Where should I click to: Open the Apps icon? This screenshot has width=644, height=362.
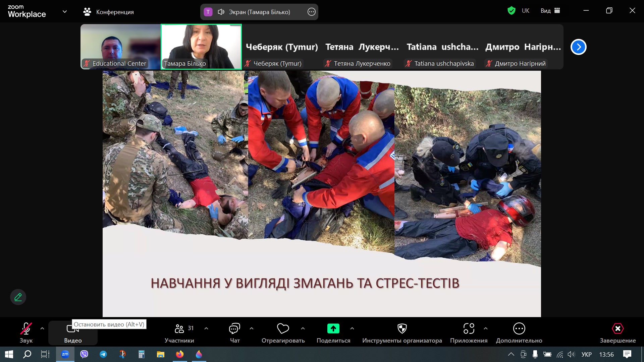469,328
